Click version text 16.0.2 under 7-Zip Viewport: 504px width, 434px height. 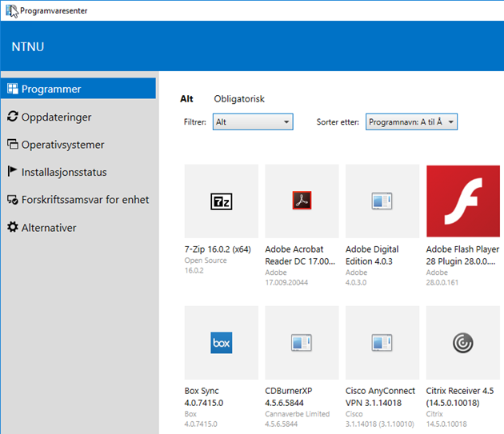pyautogui.click(x=194, y=270)
